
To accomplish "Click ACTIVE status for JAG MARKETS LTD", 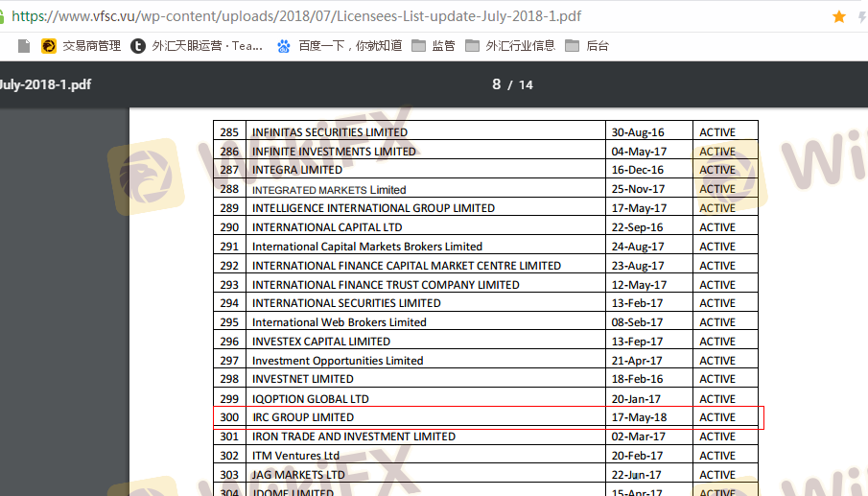I will tap(717, 475).
